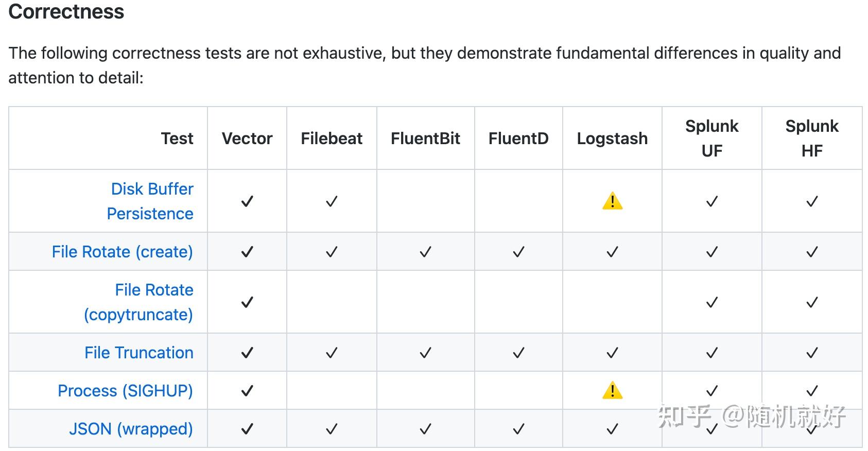The height and width of the screenshot is (451, 868).
Task: Open the Process (SIGHUP) test link
Action: [x=125, y=391]
